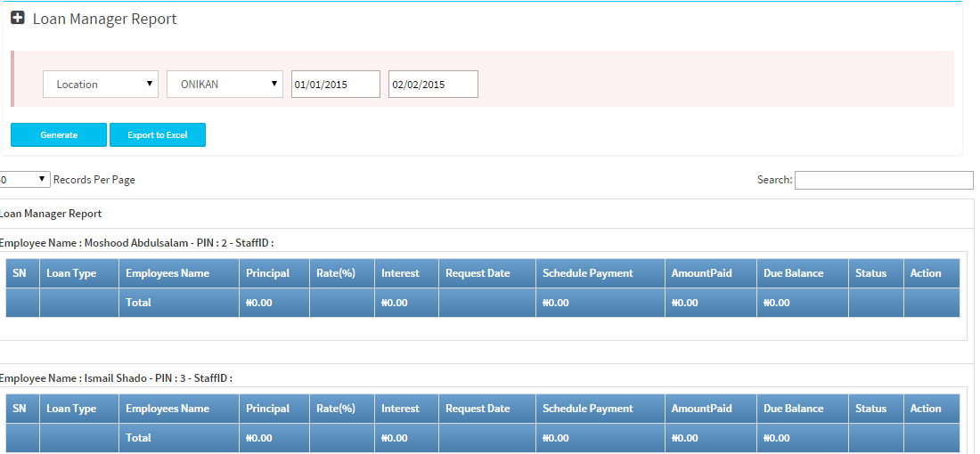Viewport: 980px width, 454px height.
Task: Open the Location dropdown
Action: (101, 85)
